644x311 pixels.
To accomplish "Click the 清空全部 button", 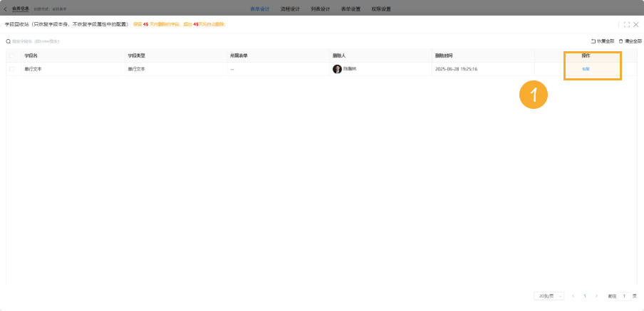I will coord(630,41).
